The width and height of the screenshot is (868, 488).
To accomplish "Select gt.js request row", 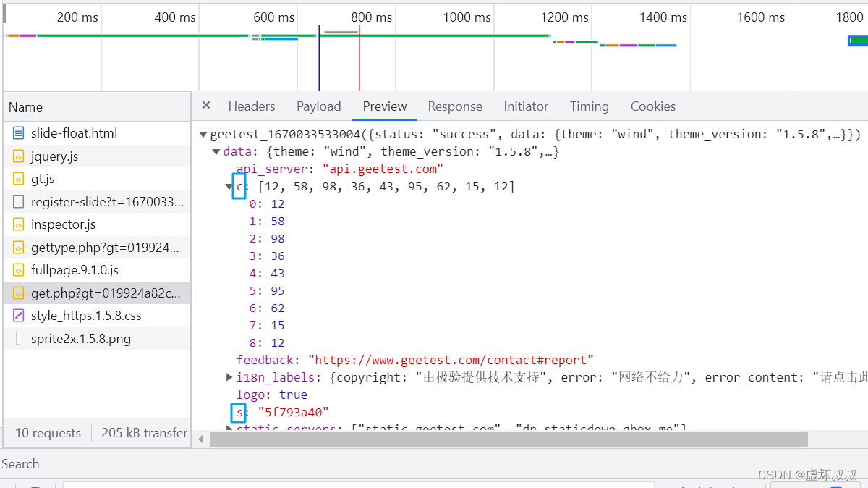I will (97, 179).
